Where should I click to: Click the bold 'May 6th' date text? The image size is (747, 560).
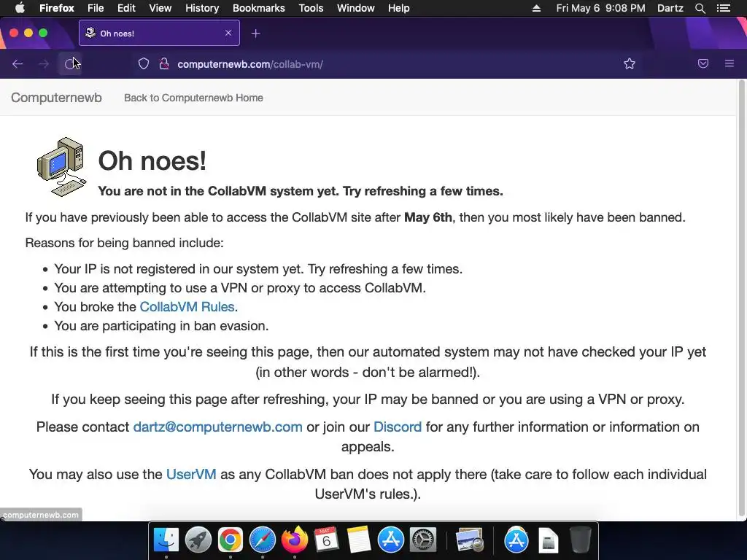point(427,217)
